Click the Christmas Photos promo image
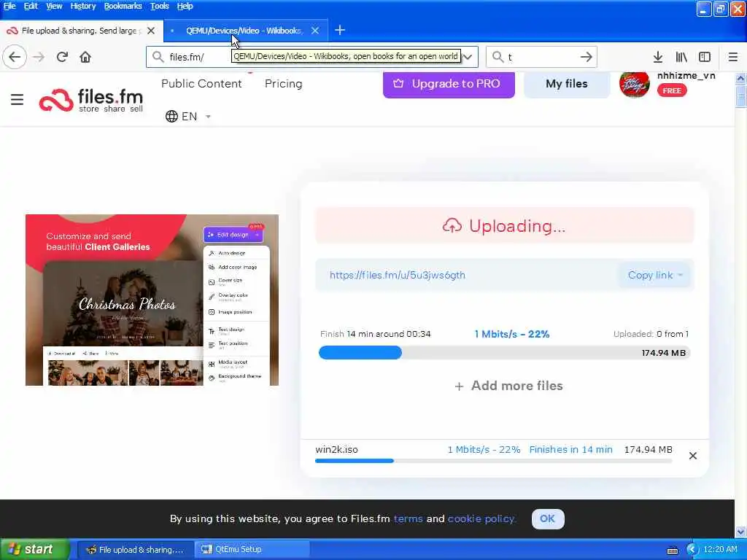The width and height of the screenshot is (747, 560). click(152, 300)
